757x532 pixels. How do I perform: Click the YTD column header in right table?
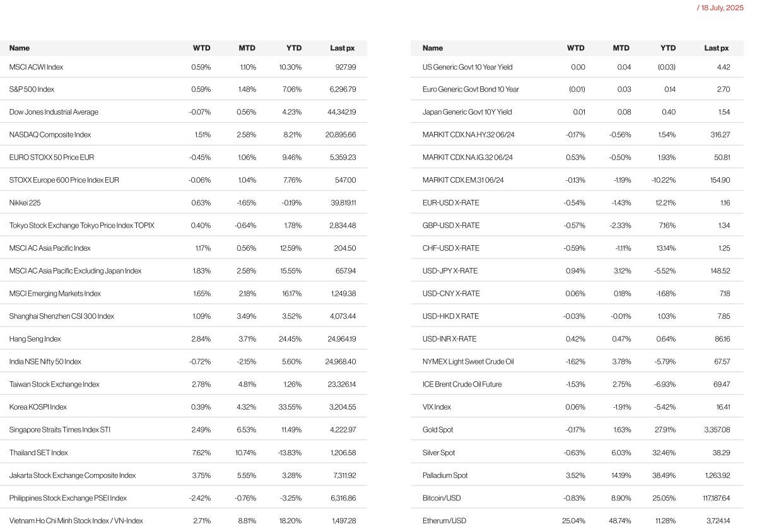(667, 48)
